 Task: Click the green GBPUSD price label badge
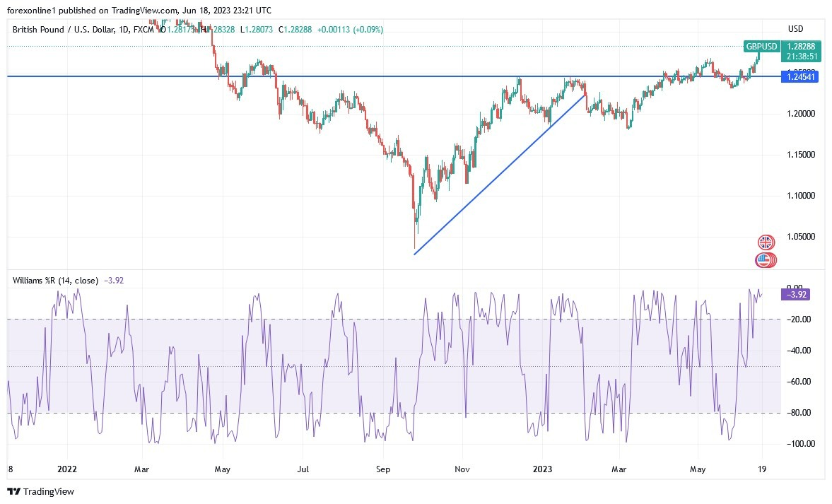click(x=761, y=46)
